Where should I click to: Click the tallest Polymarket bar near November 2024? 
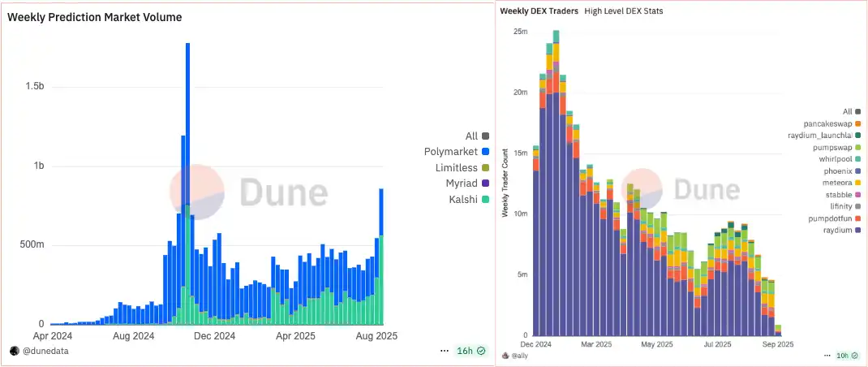(187, 122)
